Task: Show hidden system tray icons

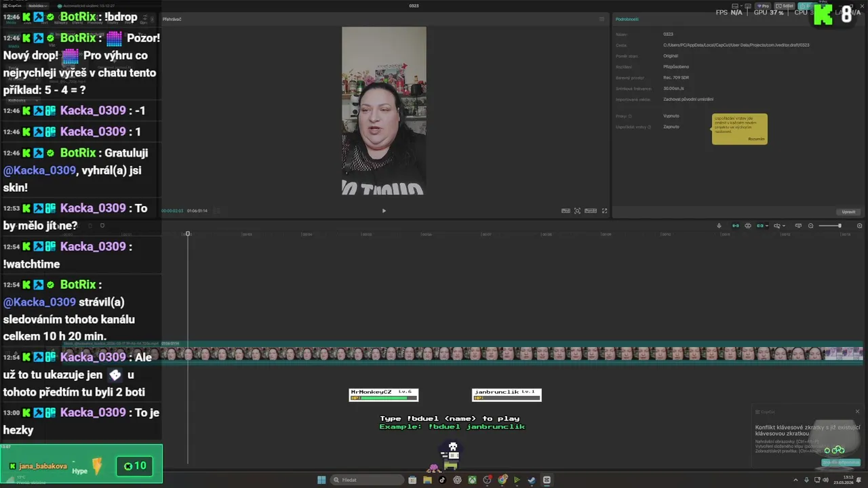Action: [795, 480]
